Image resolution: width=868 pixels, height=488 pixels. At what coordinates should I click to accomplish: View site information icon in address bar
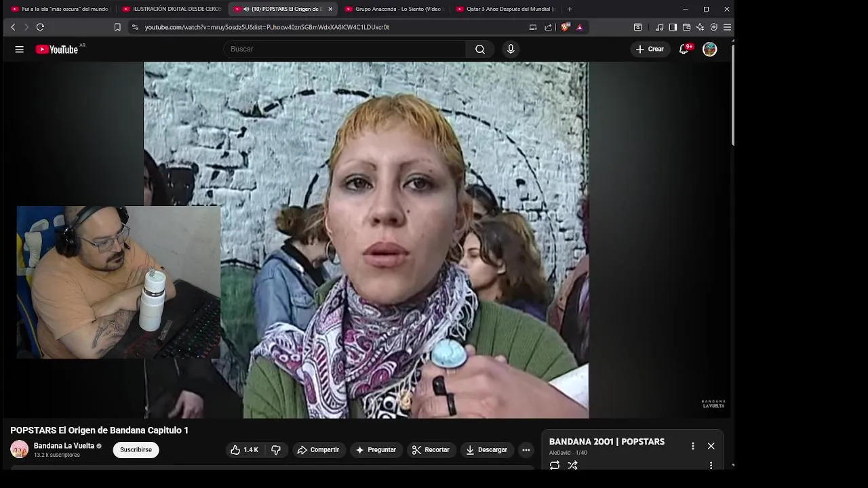(x=135, y=27)
